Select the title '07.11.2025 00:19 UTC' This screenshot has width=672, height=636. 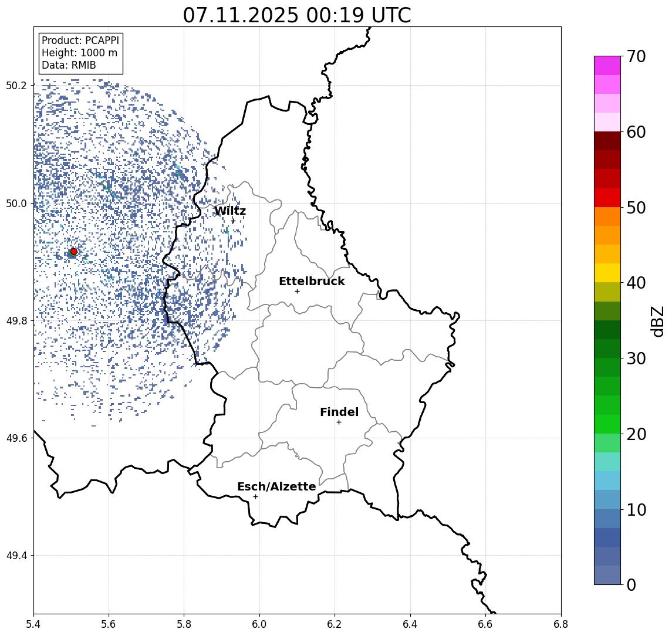[297, 15]
